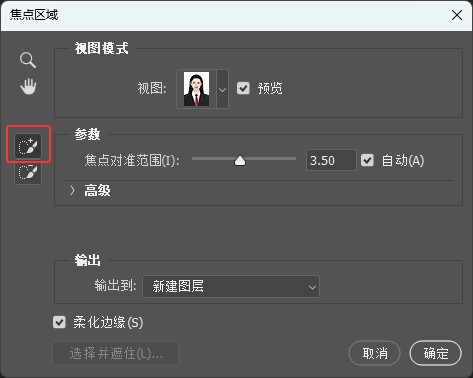473x378 pixels.
Task: Click the 焦点对准范围(I): label
Action: pyautogui.click(x=132, y=160)
